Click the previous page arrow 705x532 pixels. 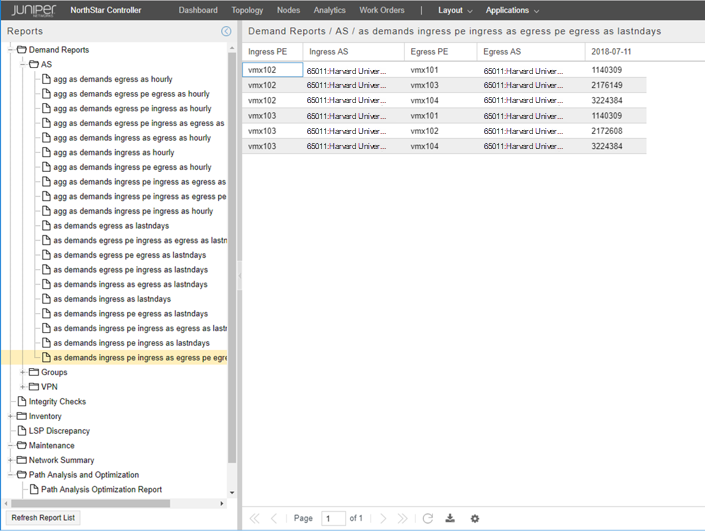pyautogui.click(x=276, y=518)
